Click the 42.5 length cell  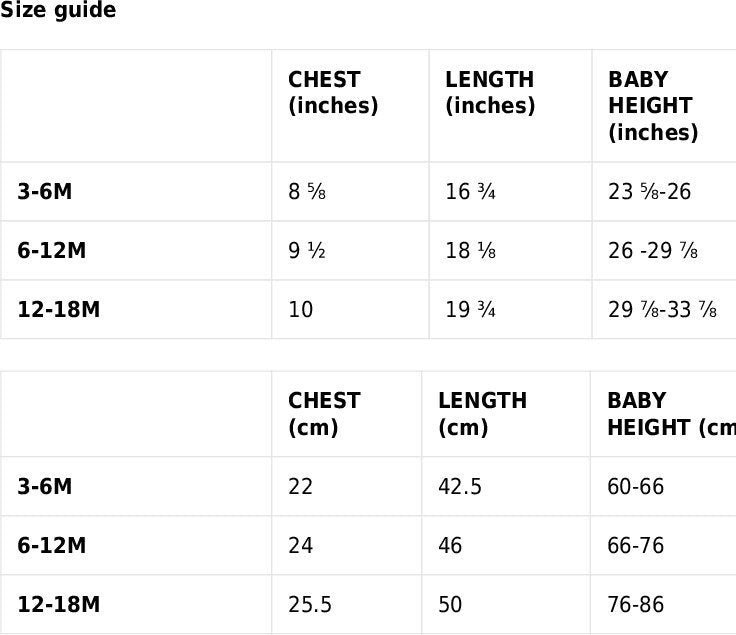pos(460,487)
